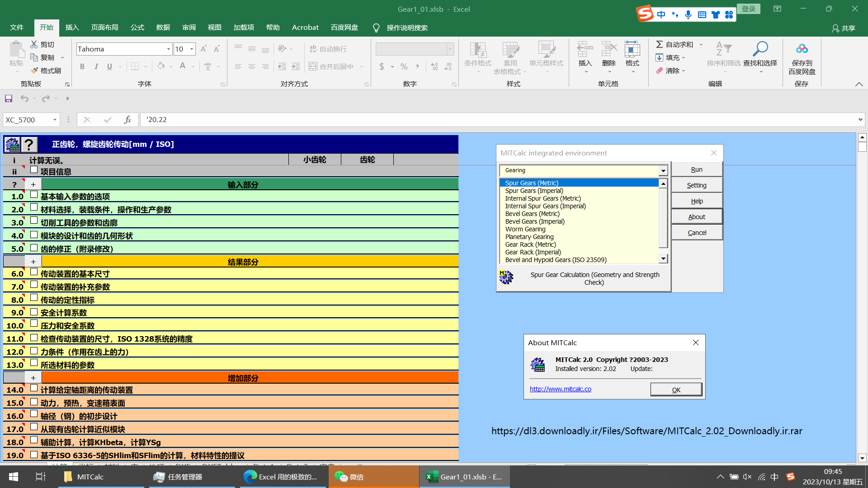Switch to the Acrobat ribbon tab

[x=305, y=28]
